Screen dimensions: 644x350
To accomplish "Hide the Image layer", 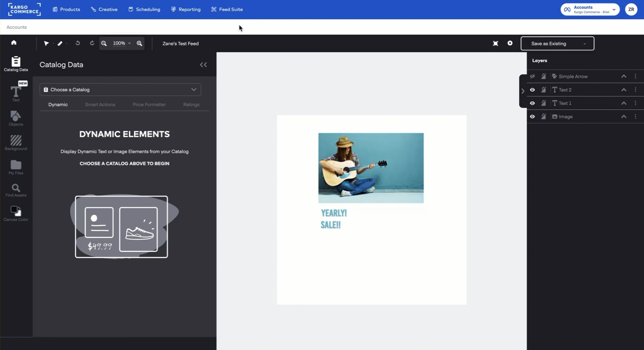I will tap(532, 116).
